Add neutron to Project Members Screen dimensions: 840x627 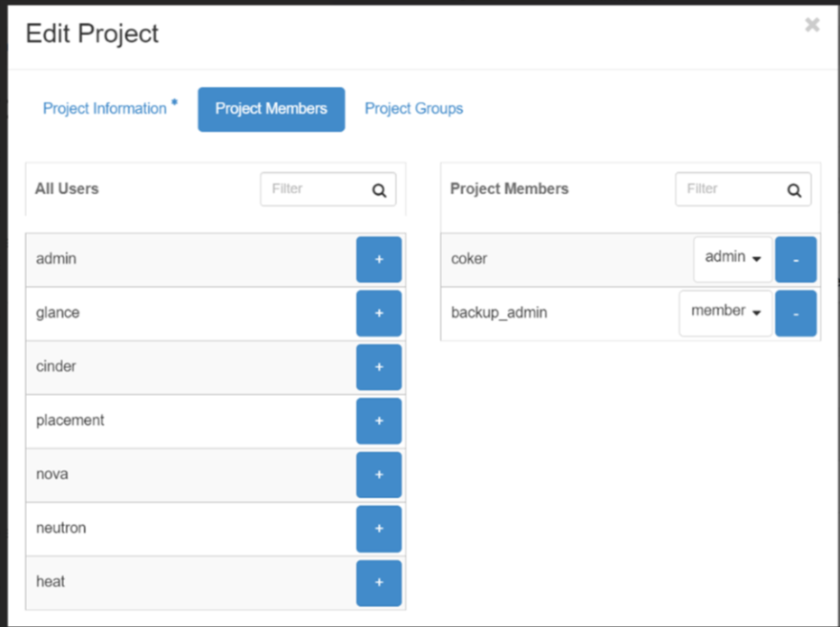pos(378,529)
